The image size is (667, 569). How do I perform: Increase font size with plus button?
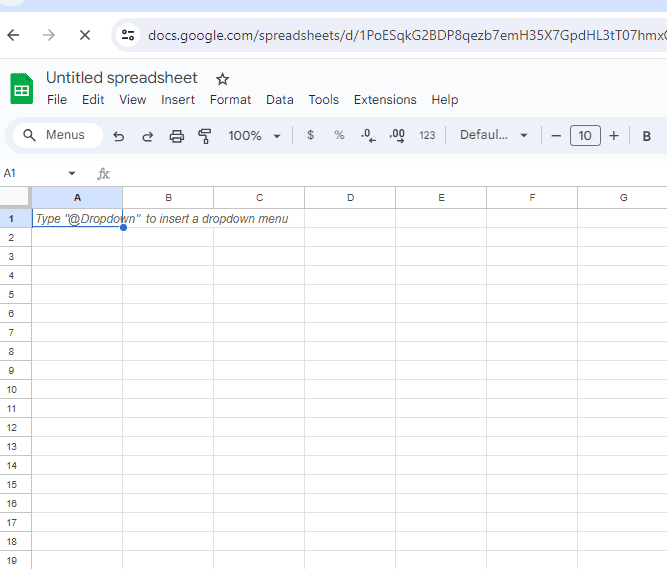click(613, 136)
